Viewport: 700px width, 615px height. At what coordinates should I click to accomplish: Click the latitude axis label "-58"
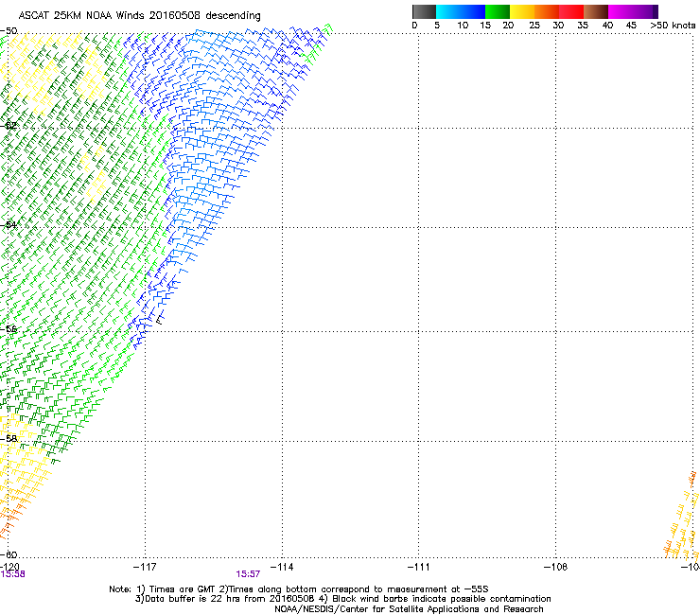tap(9, 438)
